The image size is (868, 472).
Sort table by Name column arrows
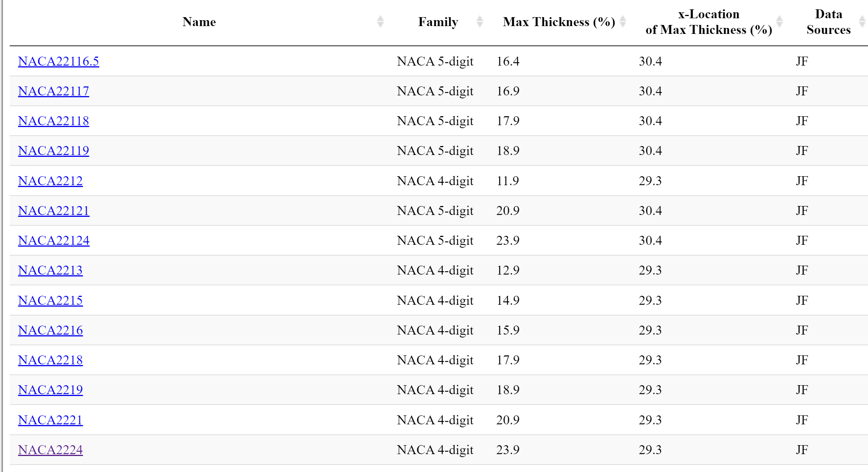(380, 22)
